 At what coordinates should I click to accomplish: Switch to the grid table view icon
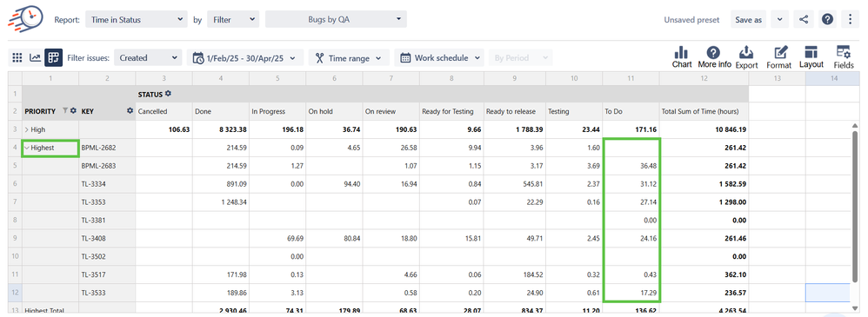point(17,57)
